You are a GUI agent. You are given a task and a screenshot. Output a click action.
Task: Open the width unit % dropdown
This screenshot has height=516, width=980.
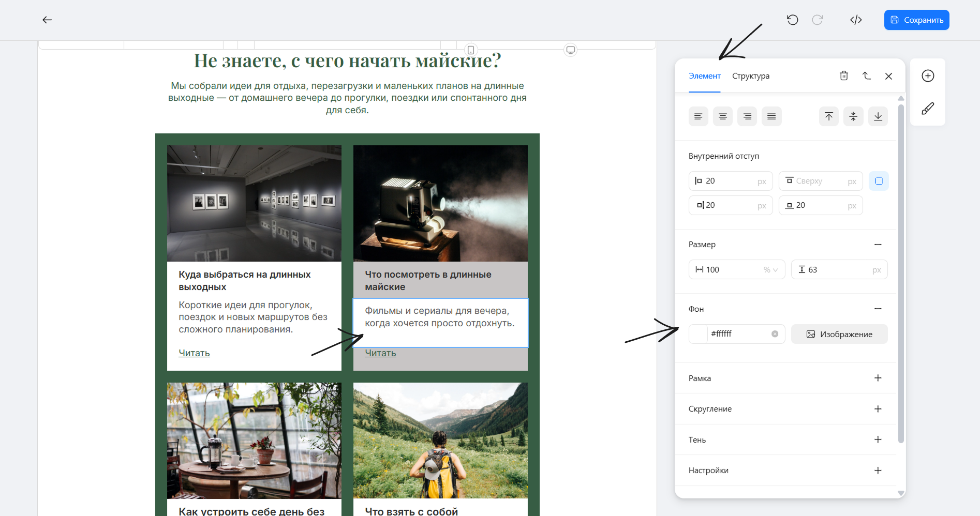point(771,269)
